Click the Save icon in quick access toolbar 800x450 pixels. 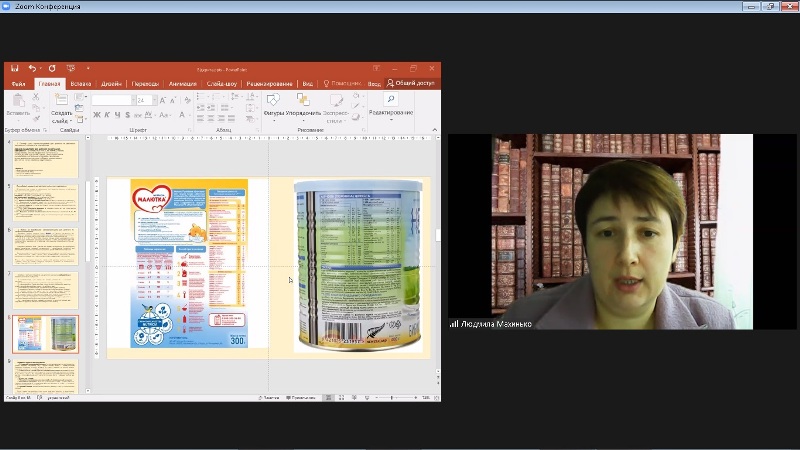click(x=15, y=68)
